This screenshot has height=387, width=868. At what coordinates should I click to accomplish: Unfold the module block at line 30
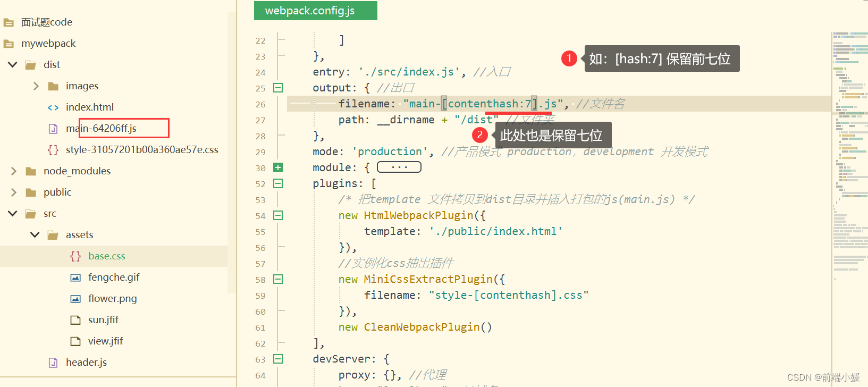click(x=278, y=167)
